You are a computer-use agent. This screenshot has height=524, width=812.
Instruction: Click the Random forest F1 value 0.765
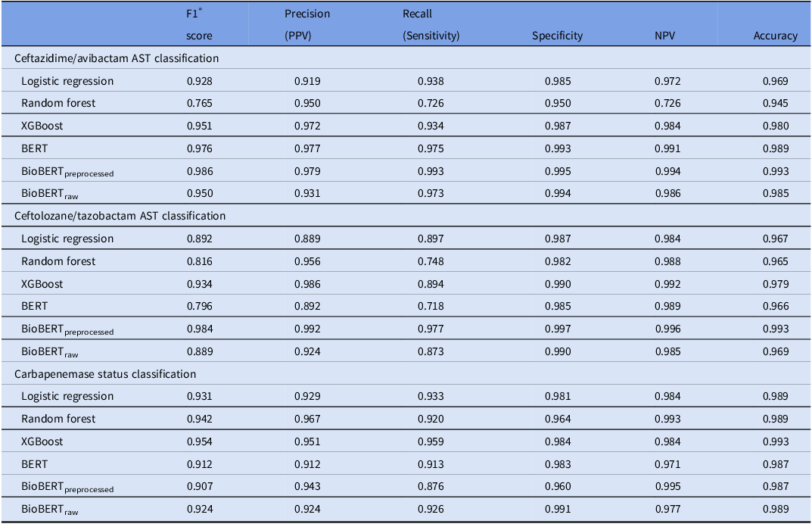[x=200, y=103]
